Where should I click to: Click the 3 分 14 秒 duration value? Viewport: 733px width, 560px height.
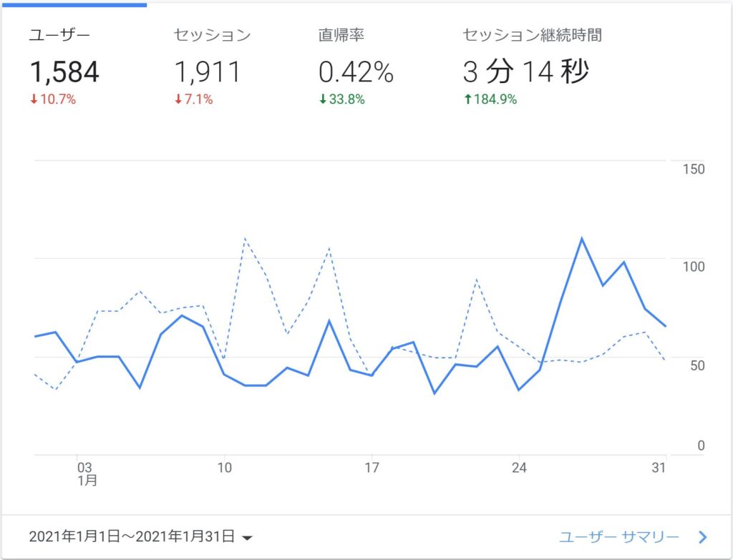pos(526,72)
